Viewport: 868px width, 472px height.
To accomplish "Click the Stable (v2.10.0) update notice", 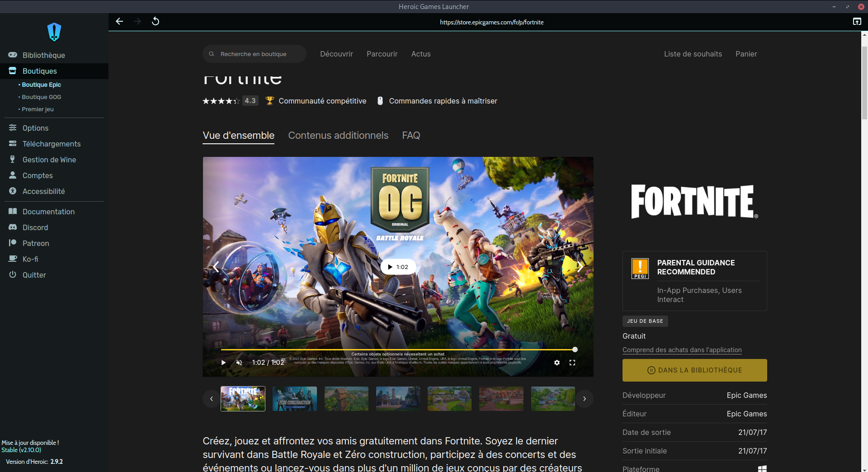I will (x=21, y=450).
